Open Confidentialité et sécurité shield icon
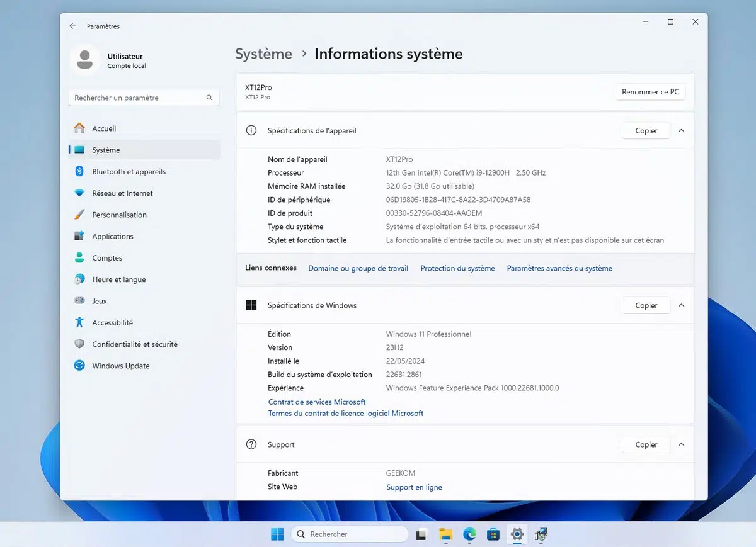This screenshot has height=547, width=756. [79, 344]
